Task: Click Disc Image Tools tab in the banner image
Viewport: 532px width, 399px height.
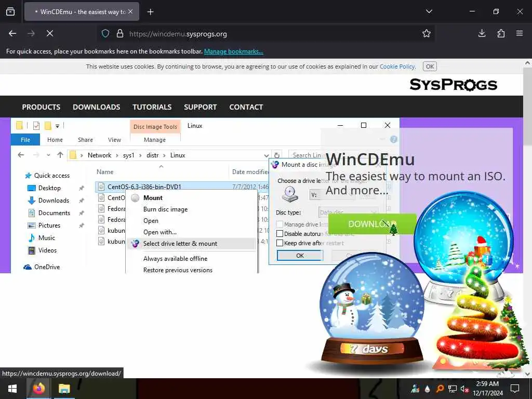Action: 155,127
